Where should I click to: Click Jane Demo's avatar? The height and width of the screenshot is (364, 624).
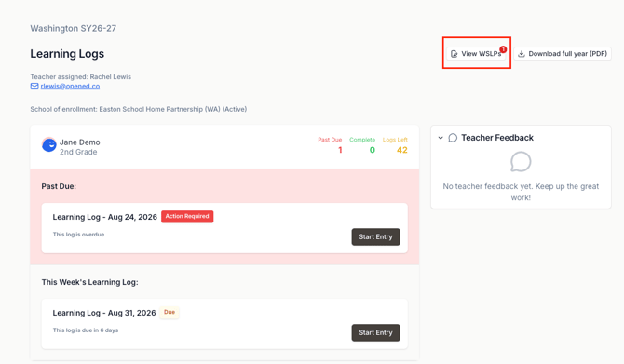(x=49, y=145)
